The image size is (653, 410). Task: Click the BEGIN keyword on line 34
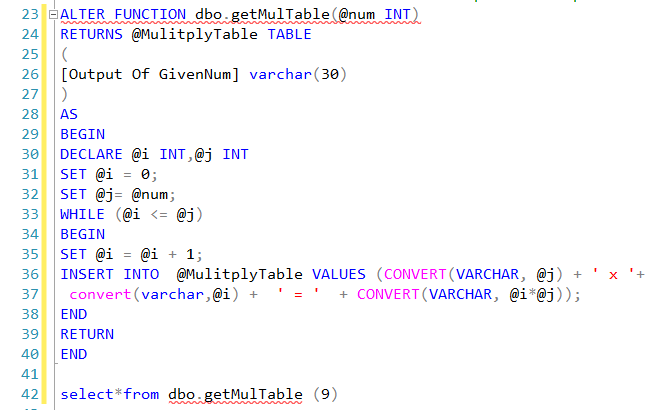coord(82,234)
